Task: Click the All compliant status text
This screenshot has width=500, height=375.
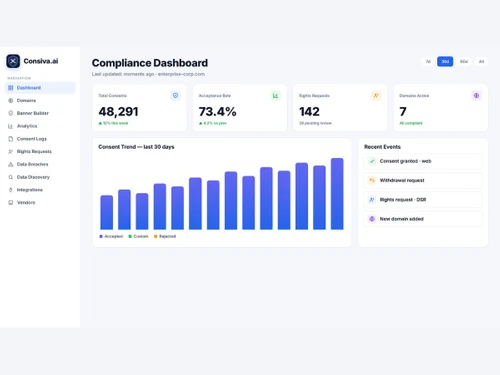Action: [411, 123]
